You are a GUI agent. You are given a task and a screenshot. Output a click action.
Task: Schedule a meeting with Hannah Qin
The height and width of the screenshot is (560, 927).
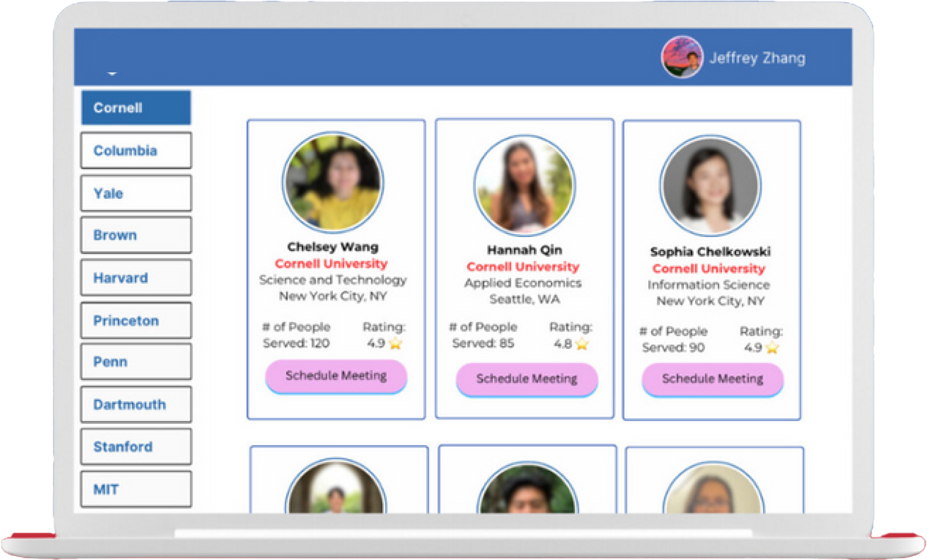click(x=526, y=379)
